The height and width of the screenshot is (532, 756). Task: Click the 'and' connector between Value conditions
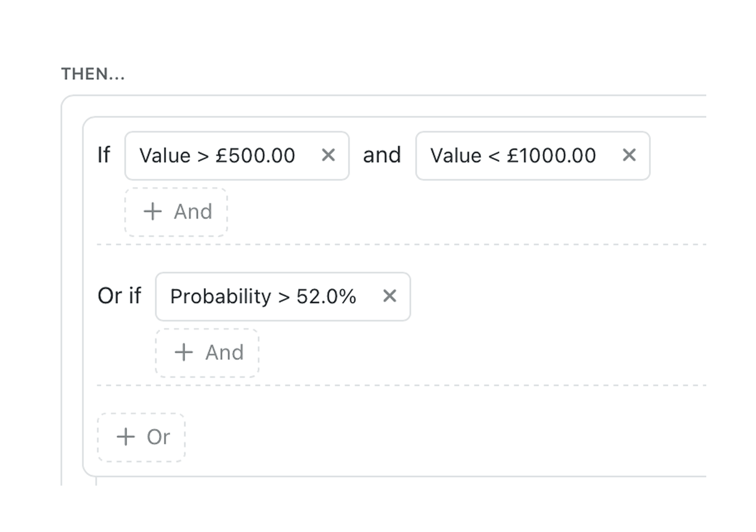(382, 155)
